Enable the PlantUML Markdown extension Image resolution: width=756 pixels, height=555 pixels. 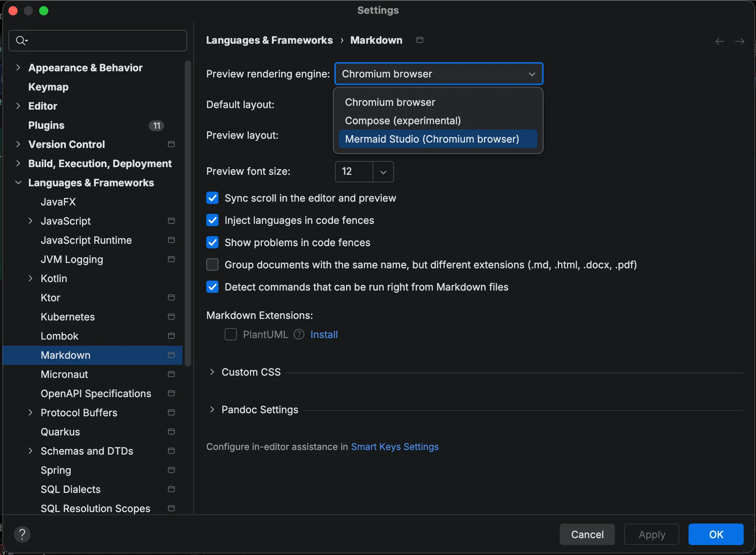click(x=230, y=334)
